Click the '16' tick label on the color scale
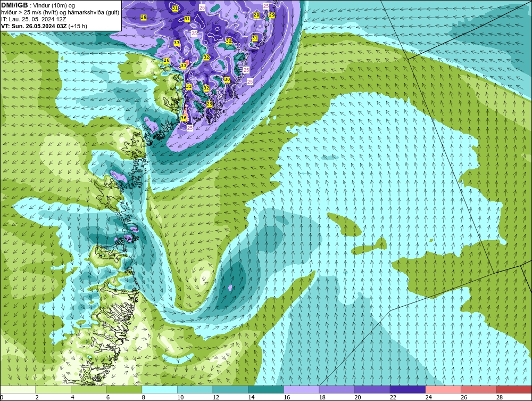The image size is (532, 401). coord(287,397)
